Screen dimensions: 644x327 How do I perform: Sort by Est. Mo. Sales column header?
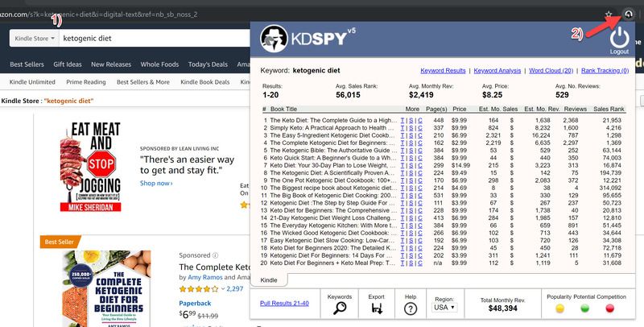click(x=498, y=109)
